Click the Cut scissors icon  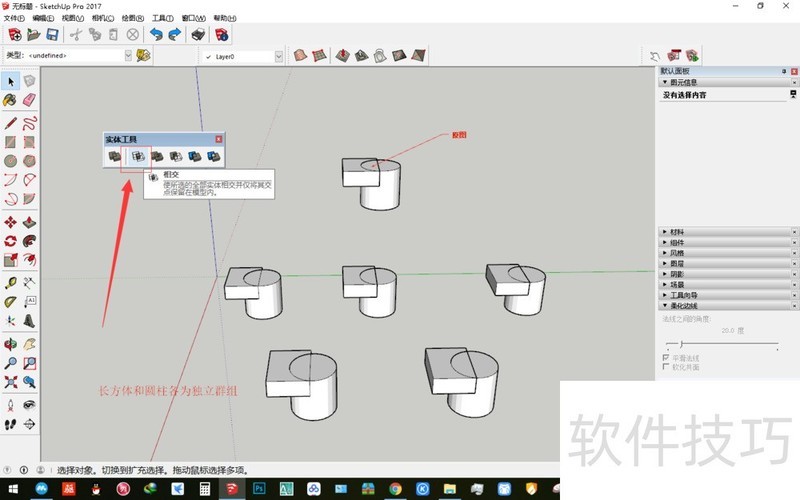[75, 34]
